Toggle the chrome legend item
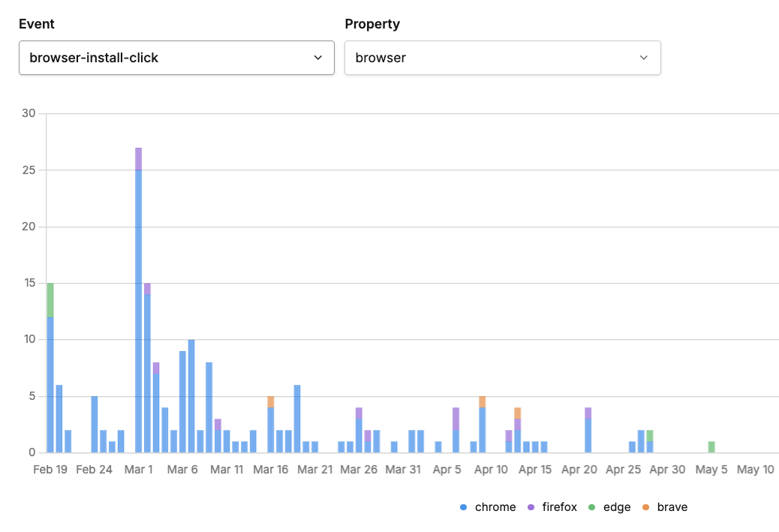The image size is (779, 532). coord(488,507)
